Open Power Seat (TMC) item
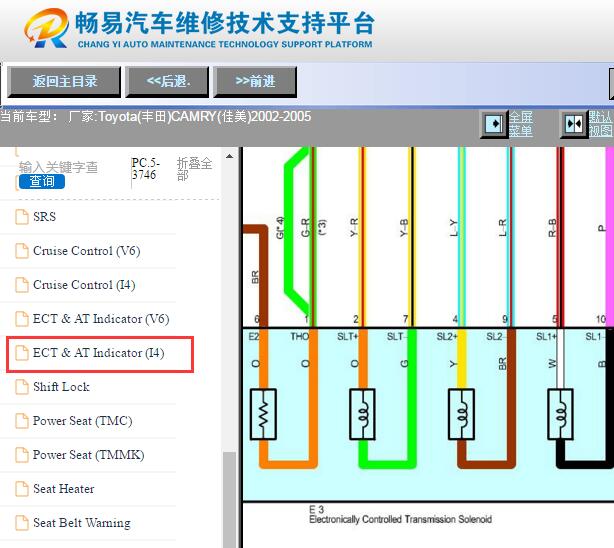 pyautogui.click(x=83, y=421)
